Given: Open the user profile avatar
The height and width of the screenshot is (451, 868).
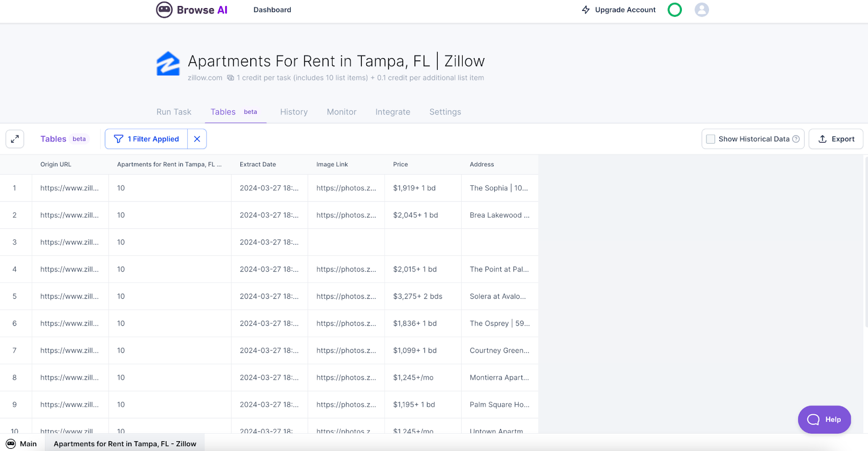Looking at the screenshot, I should 702,10.
